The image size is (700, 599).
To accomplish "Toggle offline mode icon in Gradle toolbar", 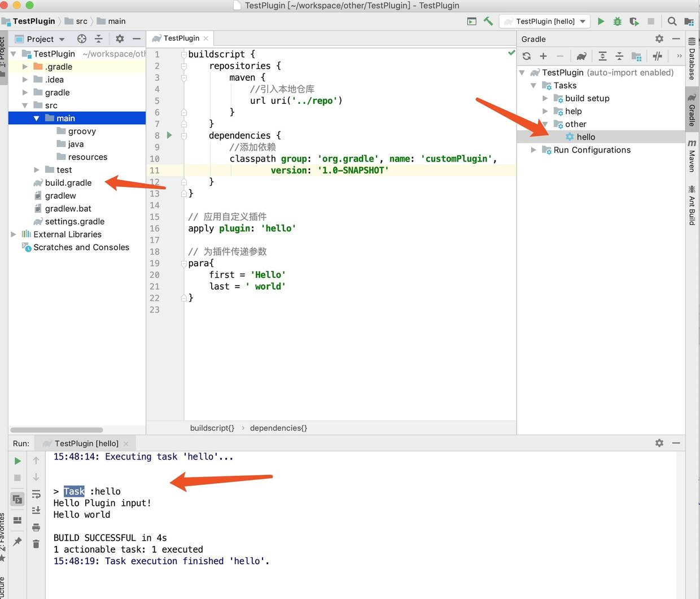I will pyautogui.click(x=657, y=56).
